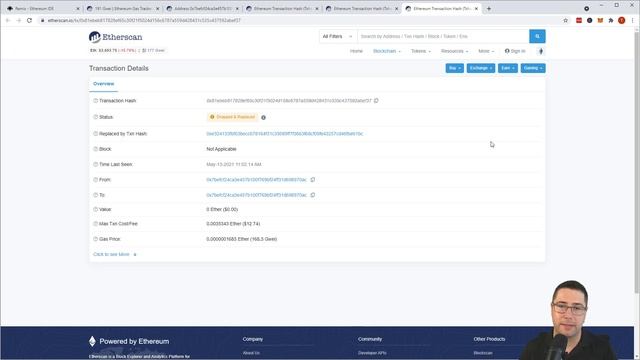Image resolution: width=640 pixels, height=360 pixels.
Task: Click the Ethereum network icon in the navbar
Action: tap(541, 51)
